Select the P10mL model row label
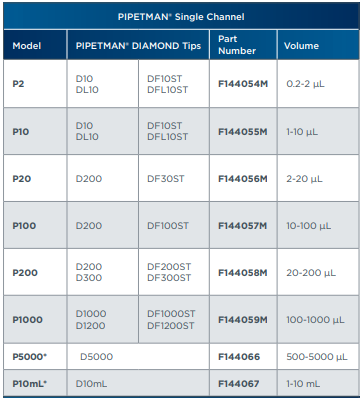364x398 pixels. click(x=29, y=384)
